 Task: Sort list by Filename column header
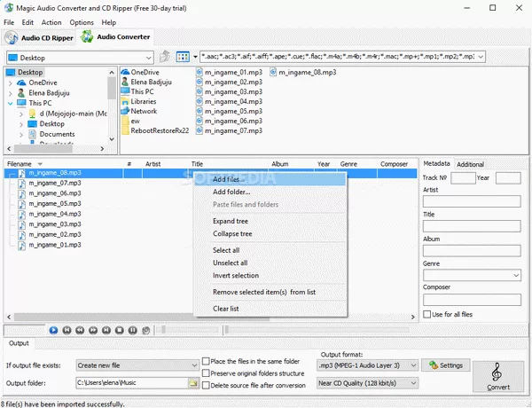[64, 164]
